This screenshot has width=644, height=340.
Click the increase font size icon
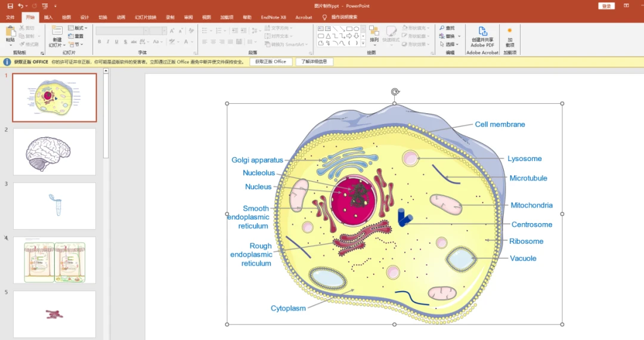tap(172, 31)
